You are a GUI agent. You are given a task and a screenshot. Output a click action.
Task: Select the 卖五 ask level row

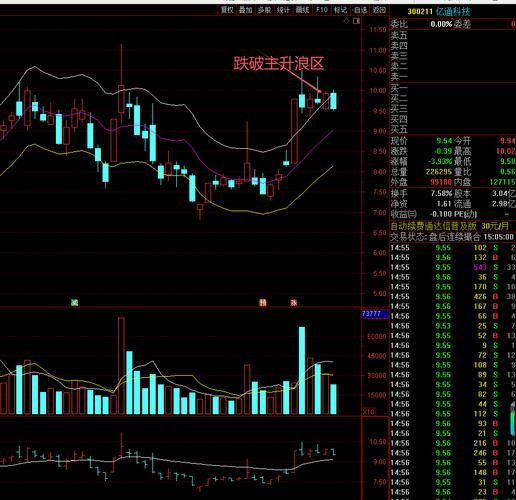453,35
